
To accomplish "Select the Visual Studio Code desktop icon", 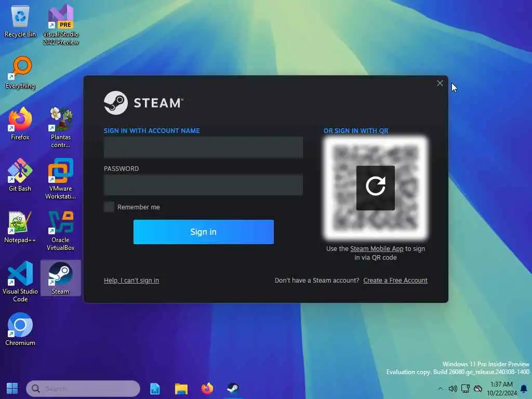I will pyautogui.click(x=20, y=282).
